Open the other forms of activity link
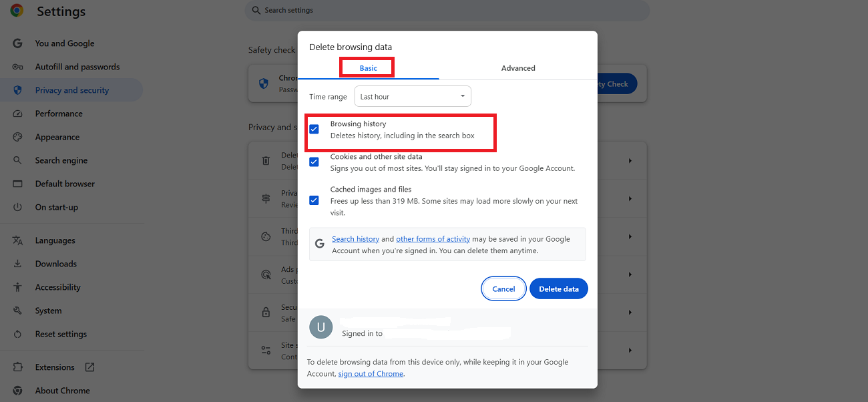The image size is (868, 402). 433,239
